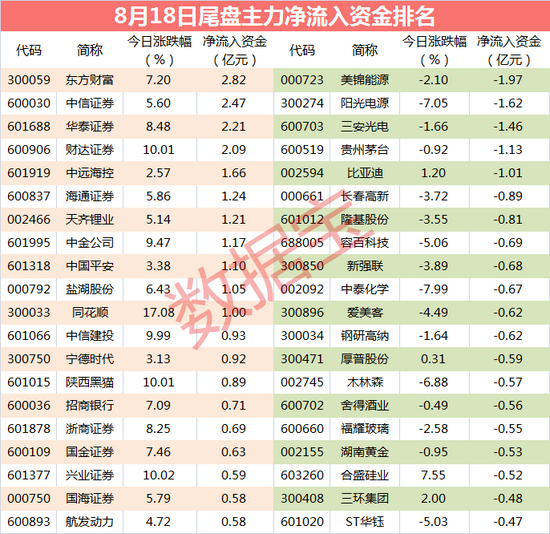Select stock name 贵州茅台
The height and width of the screenshot is (534, 550).
[x=365, y=150]
